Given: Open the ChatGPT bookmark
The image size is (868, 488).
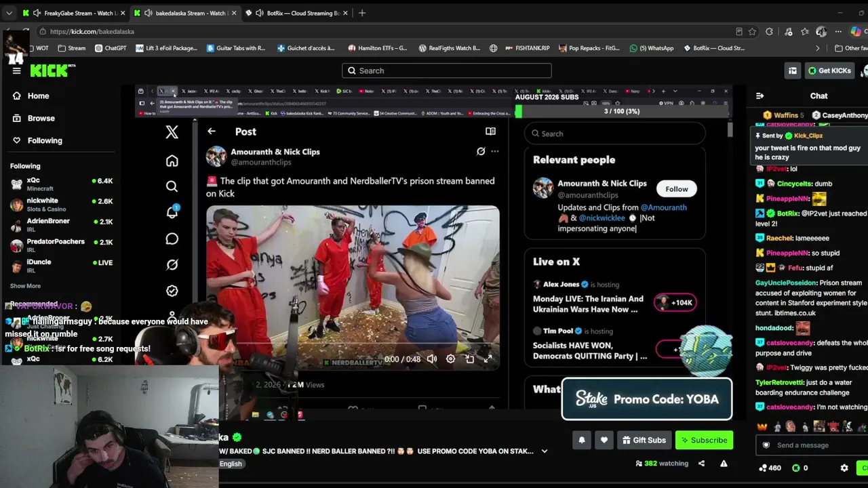Looking at the screenshot, I should [x=111, y=48].
